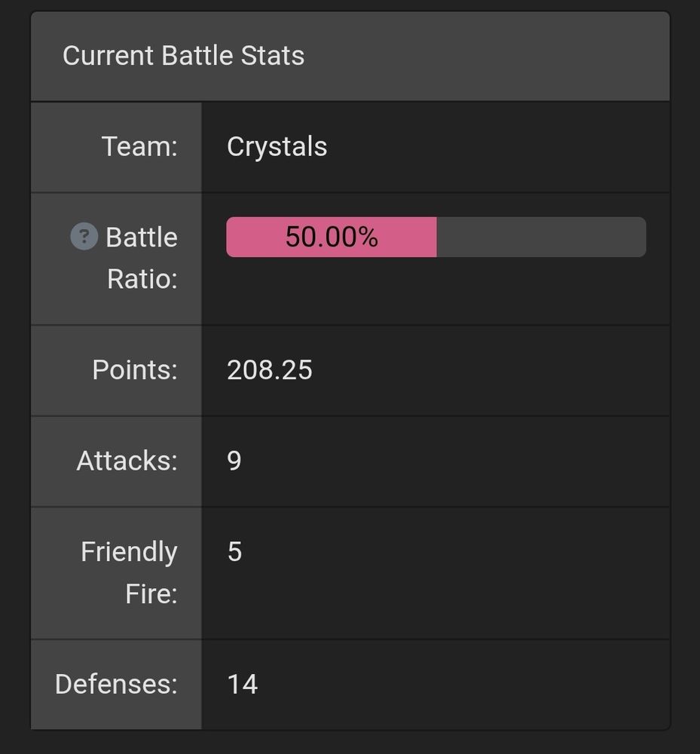This screenshot has width=700, height=754.
Task: Click the 50.00% battle ratio percentage text
Action: pyautogui.click(x=331, y=238)
